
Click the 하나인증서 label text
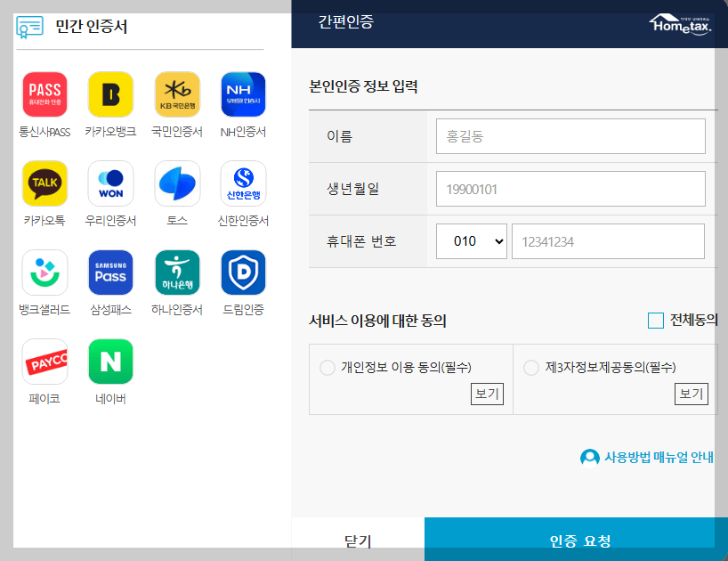(177, 310)
